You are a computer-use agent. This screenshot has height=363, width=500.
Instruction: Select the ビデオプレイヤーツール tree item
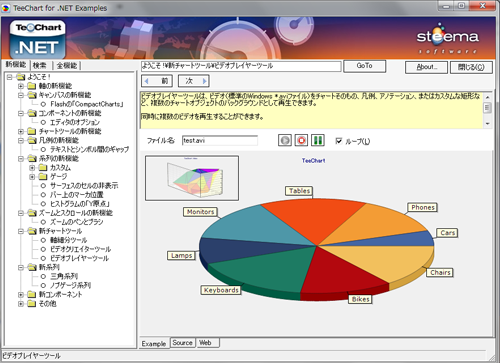click(x=79, y=258)
